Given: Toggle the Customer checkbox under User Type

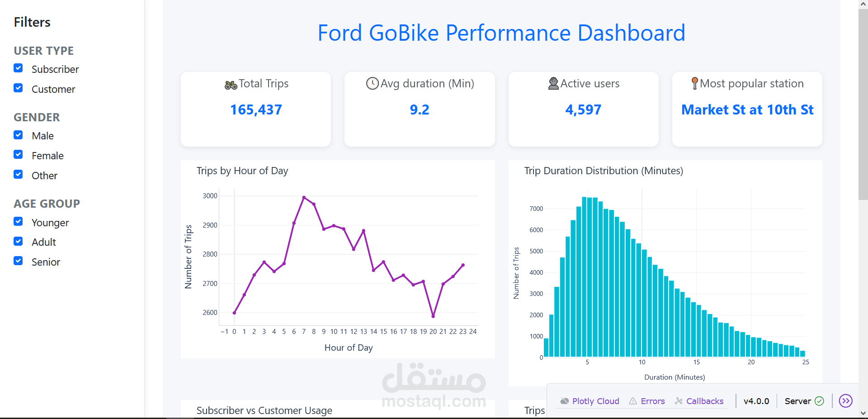Looking at the screenshot, I should 18,88.
